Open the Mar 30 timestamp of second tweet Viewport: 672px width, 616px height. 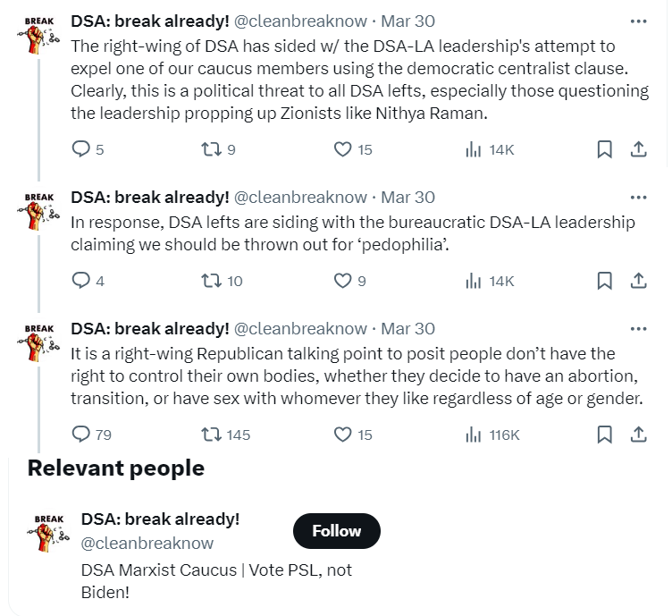[408, 197]
